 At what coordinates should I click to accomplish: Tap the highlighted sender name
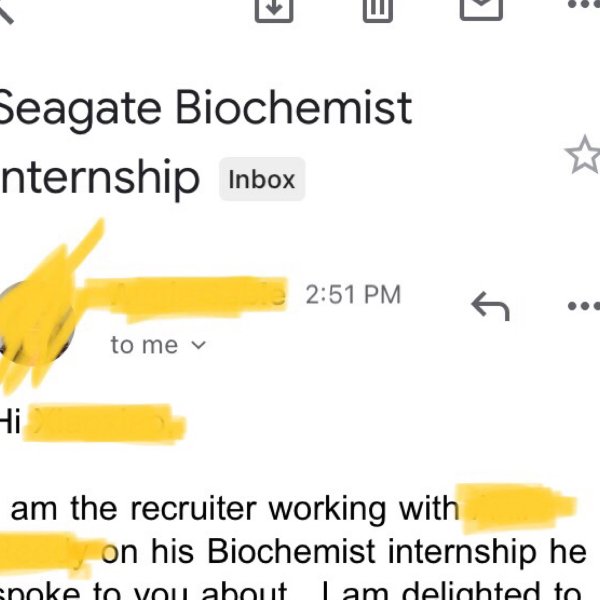186,297
